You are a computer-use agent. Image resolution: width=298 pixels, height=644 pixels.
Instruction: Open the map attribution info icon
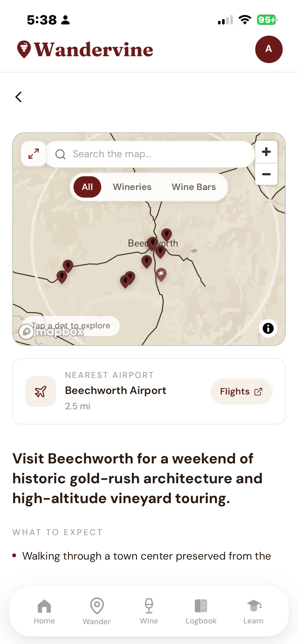click(x=268, y=328)
